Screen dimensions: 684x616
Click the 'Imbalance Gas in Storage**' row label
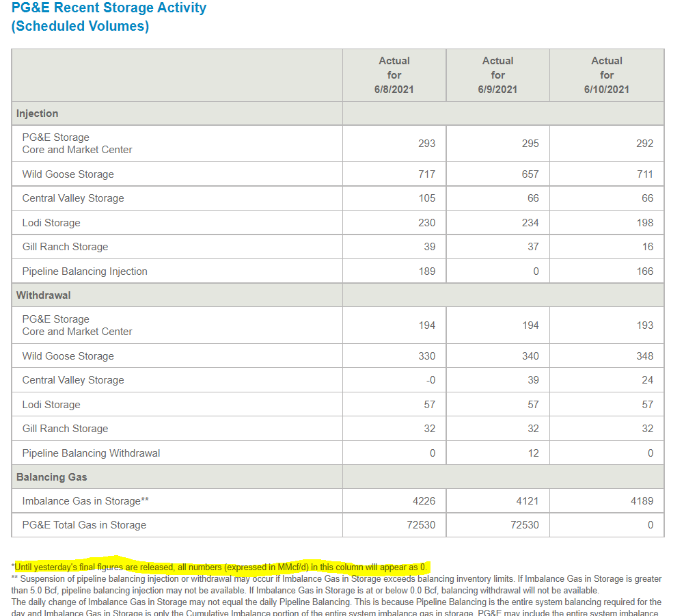85,501
